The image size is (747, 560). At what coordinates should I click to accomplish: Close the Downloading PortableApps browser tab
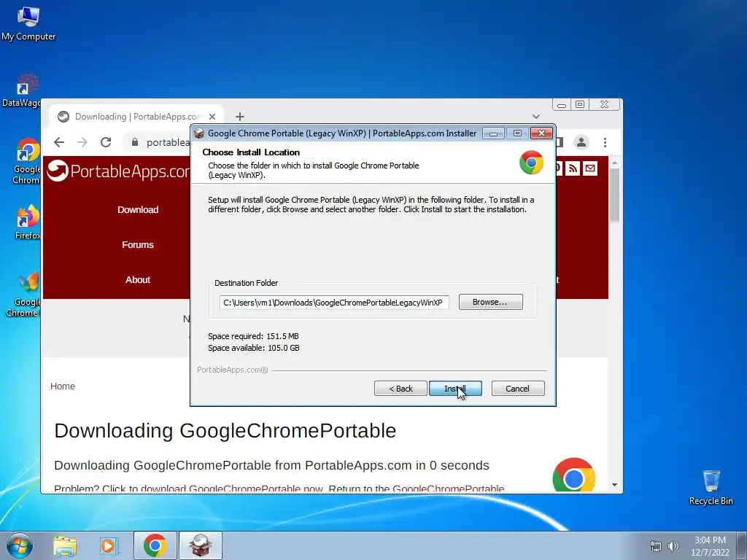[x=212, y=117]
